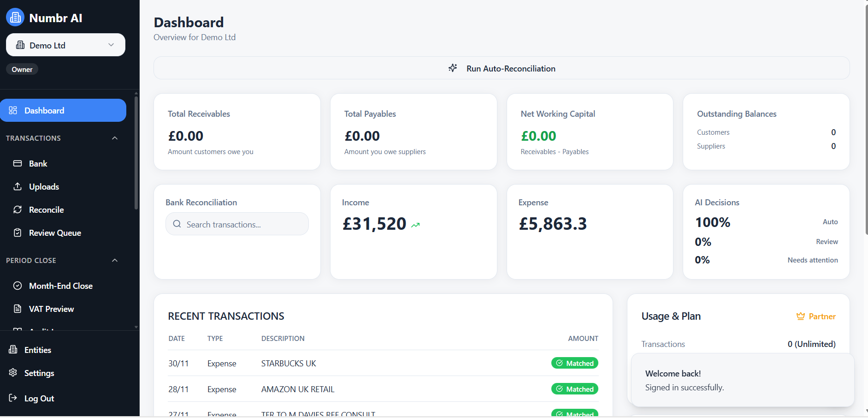The image size is (868, 418).
Task: Select the Entities building icon
Action: point(12,350)
